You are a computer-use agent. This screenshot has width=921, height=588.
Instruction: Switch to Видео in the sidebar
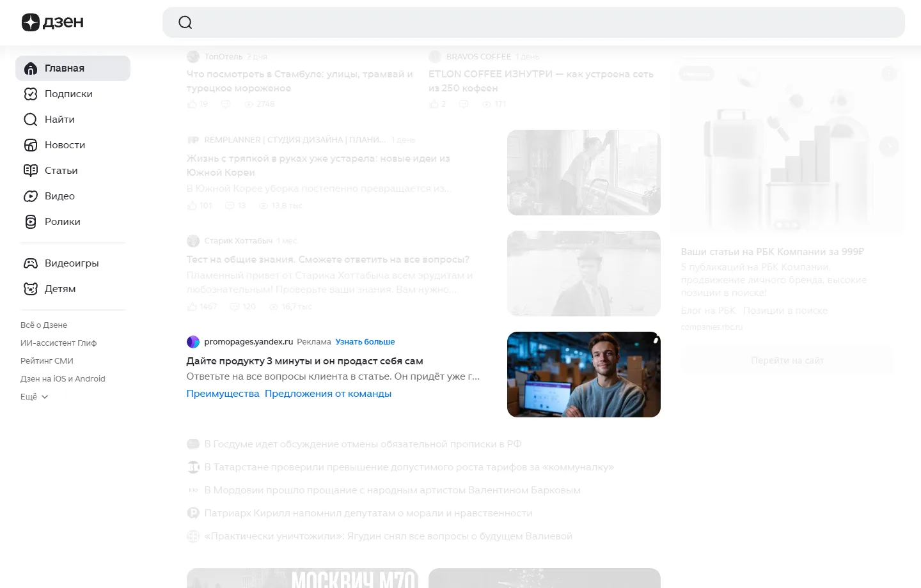coord(73,196)
